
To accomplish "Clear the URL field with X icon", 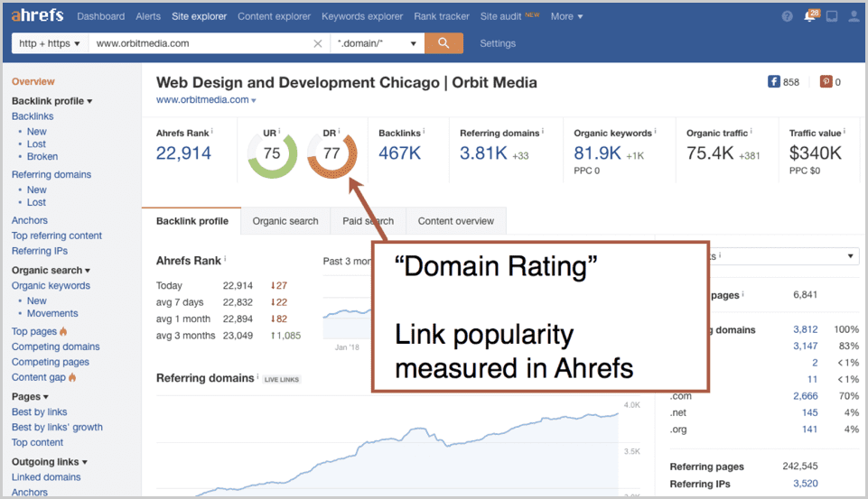I will (318, 43).
